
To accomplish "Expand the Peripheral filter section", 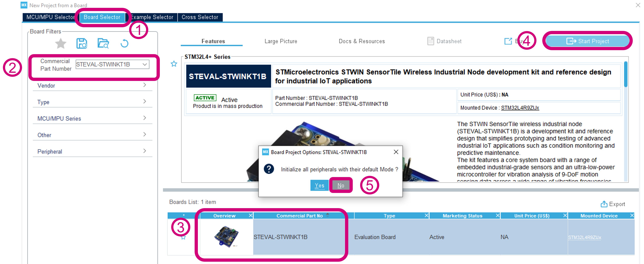I will click(92, 151).
